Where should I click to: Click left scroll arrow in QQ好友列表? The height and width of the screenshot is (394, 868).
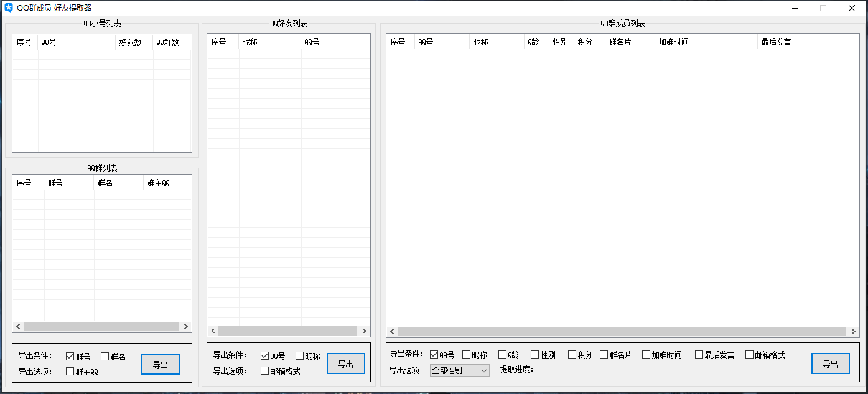point(213,331)
